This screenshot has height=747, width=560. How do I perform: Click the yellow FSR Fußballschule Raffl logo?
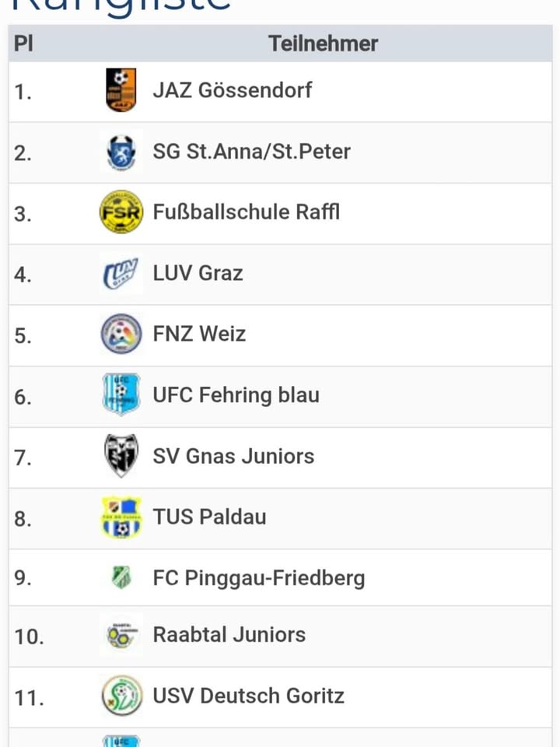(121, 212)
